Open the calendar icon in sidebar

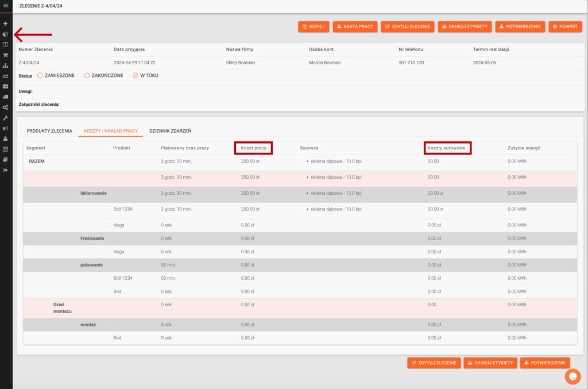[6, 149]
